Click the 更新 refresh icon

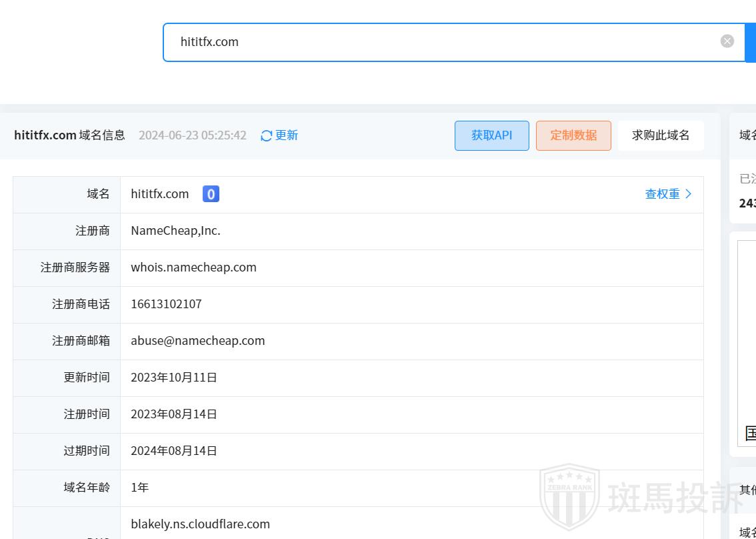pos(267,135)
